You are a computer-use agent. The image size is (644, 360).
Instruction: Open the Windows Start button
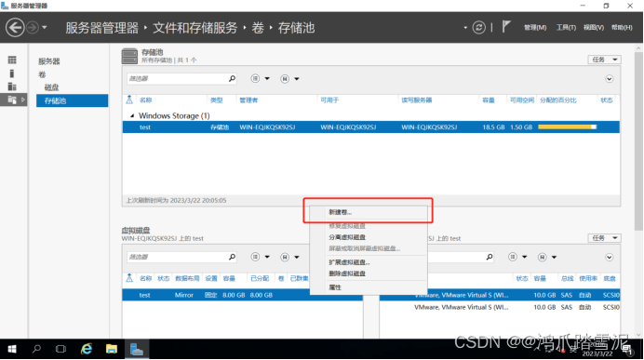tap(12, 350)
